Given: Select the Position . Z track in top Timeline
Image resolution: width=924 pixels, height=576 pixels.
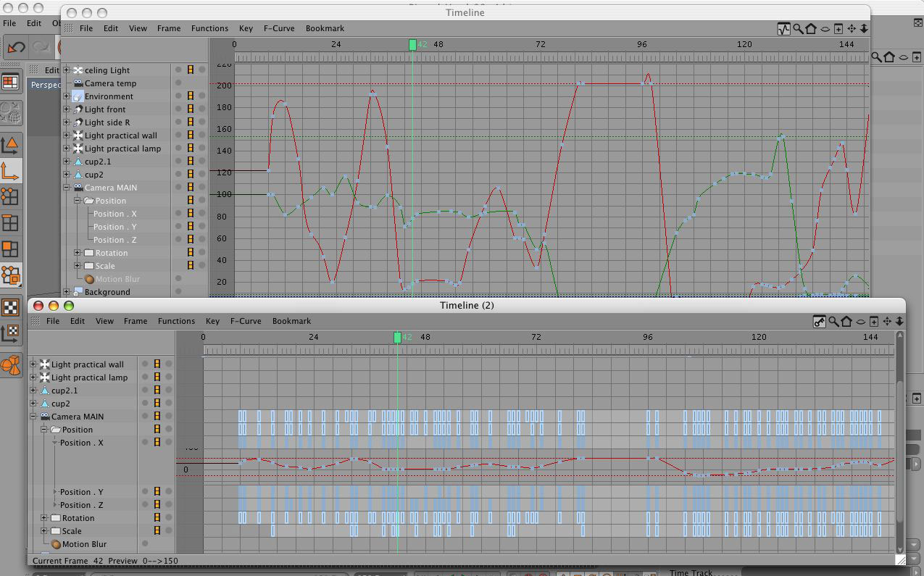Looking at the screenshot, I should pyautogui.click(x=115, y=240).
